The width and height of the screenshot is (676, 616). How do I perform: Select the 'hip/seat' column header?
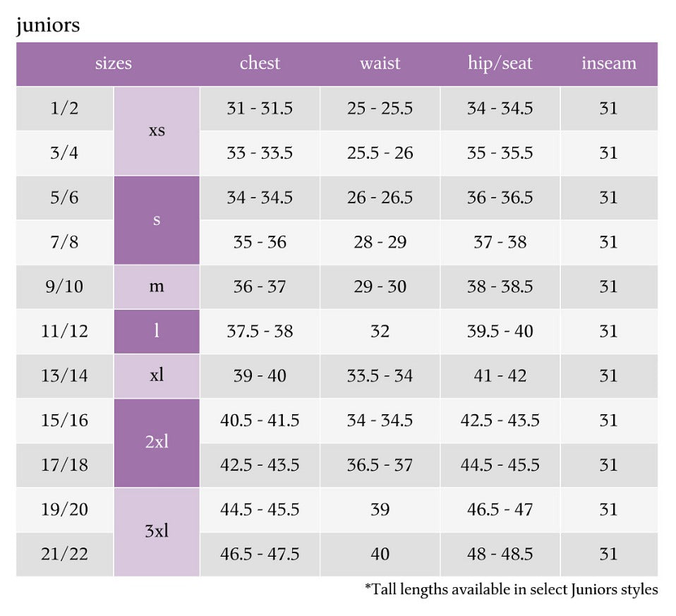500,64
